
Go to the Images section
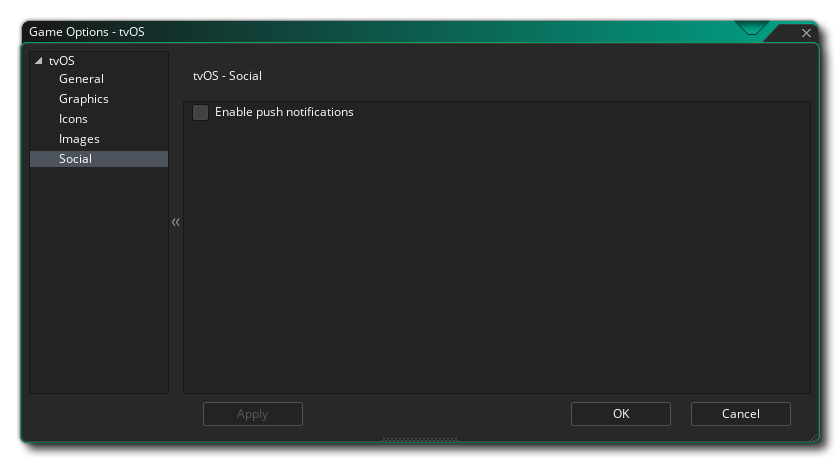click(x=79, y=139)
